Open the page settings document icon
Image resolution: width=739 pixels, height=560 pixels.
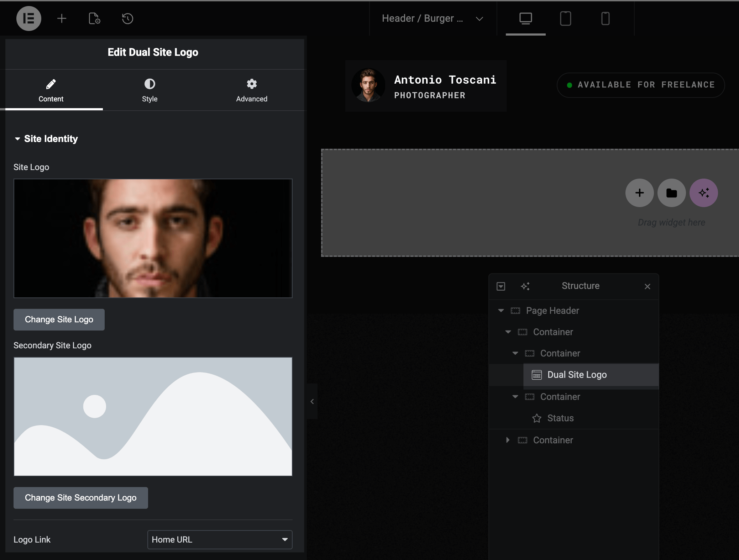pyautogui.click(x=94, y=19)
